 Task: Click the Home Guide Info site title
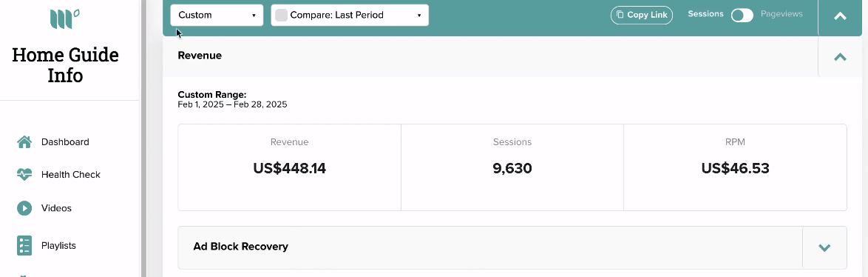pyautogui.click(x=65, y=65)
